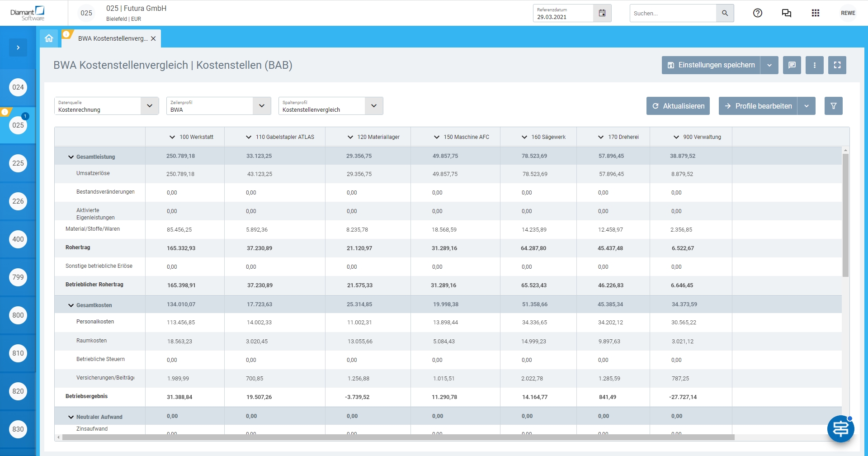
Task: Click the Betrieblicher Rohertrag row label
Action: click(94, 285)
